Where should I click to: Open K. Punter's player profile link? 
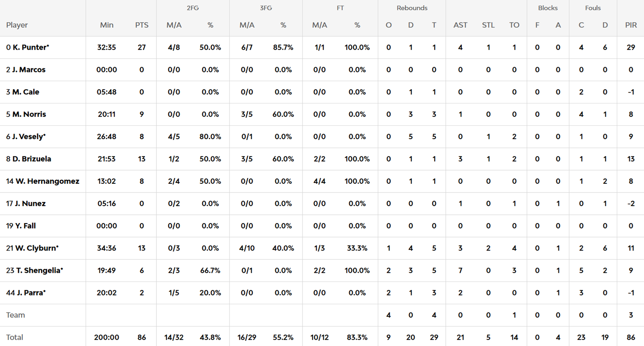(x=30, y=47)
